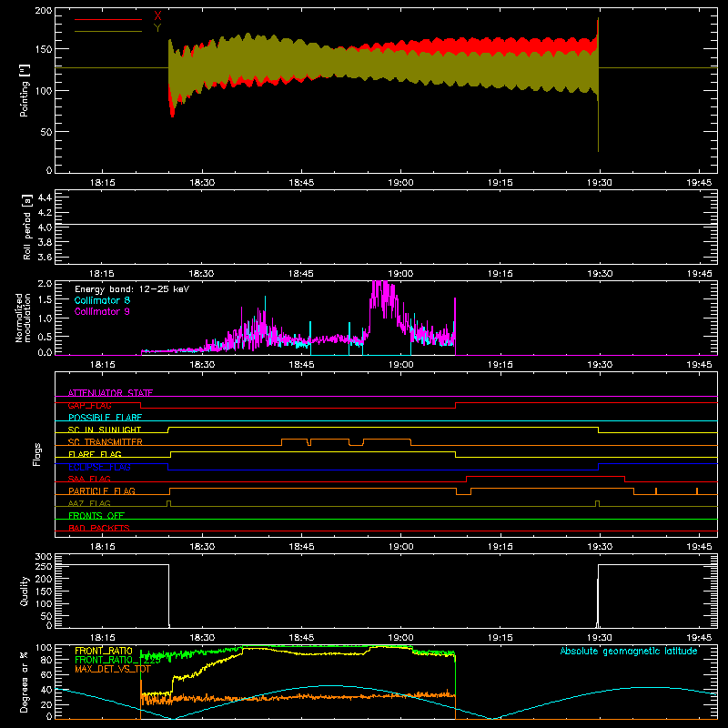Image resolution: width=728 pixels, height=728 pixels.
Task: Select the orange MAX_DET_VS_TOT legend entry
Action: [x=113, y=669]
